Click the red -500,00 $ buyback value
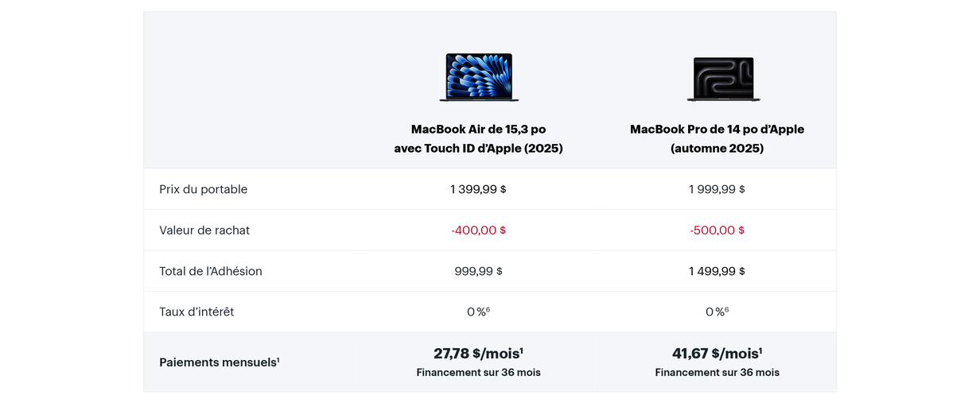This screenshot has width=980, height=403. tap(717, 231)
